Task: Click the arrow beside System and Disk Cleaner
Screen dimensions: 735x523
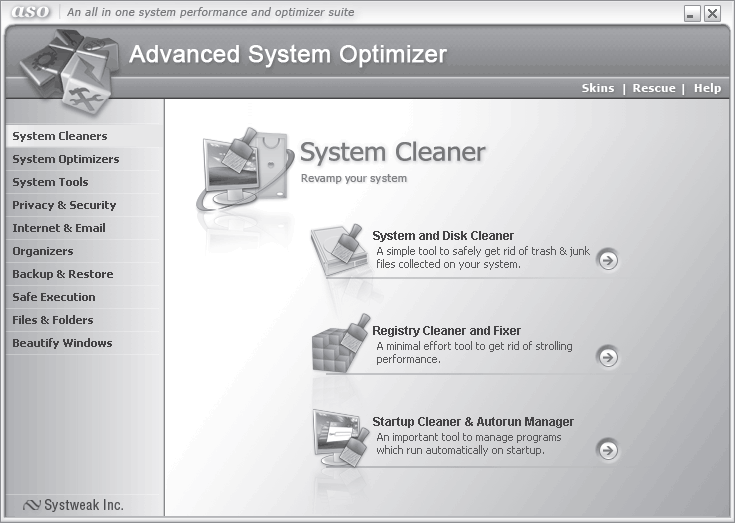Action: pos(607,260)
